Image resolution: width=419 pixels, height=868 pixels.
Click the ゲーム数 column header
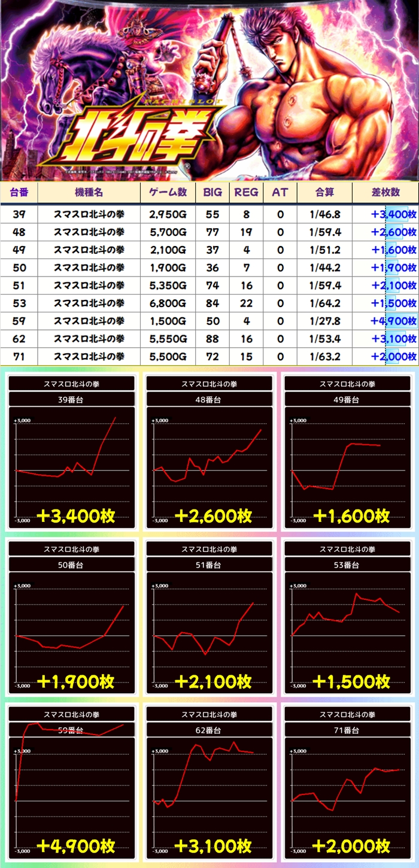(168, 192)
